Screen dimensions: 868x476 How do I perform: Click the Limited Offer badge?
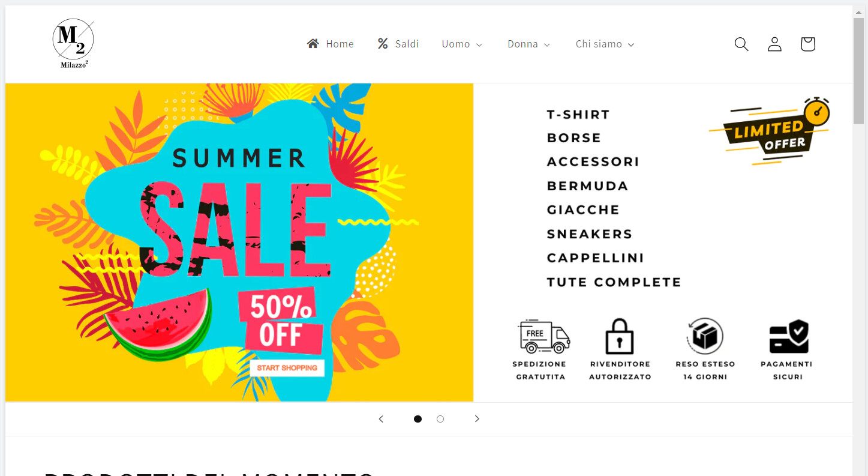(x=770, y=131)
